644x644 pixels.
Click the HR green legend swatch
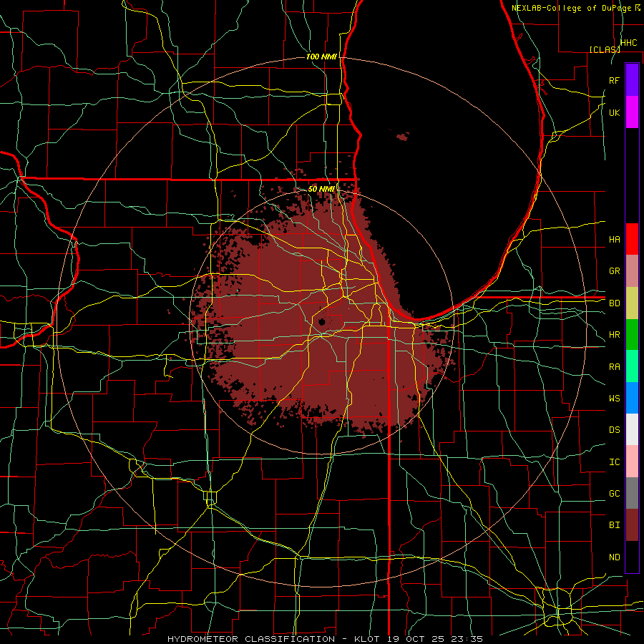[632, 335]
